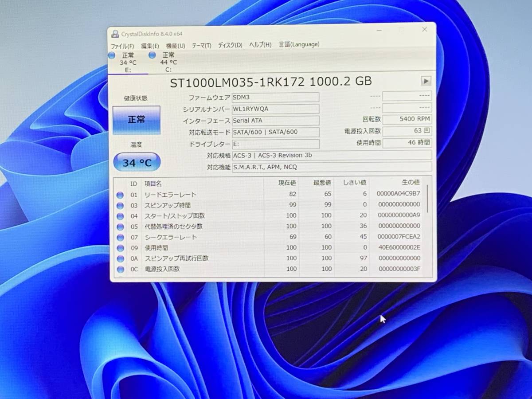
Task: Click the しきい値 column header
Action: click(352, 182)
